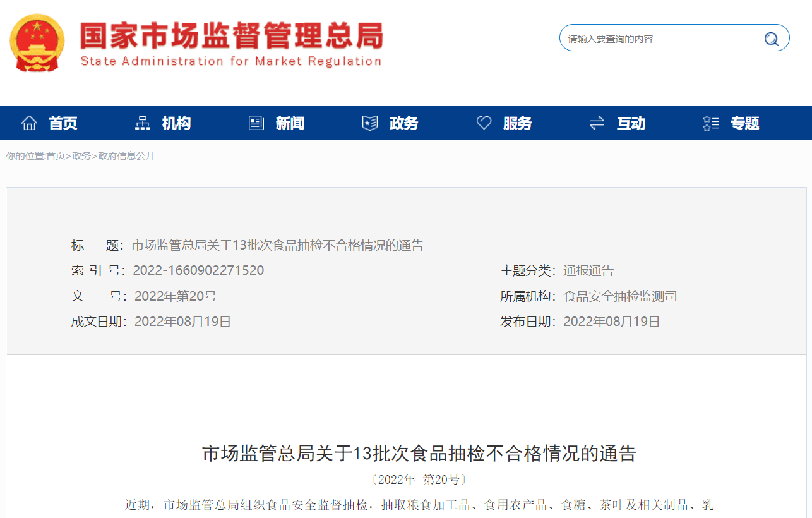The height and width of the screenshot is (518, 812).
Task: Click the 所属机构 field label
Action: pyautogui.click(x=528, y=296)
